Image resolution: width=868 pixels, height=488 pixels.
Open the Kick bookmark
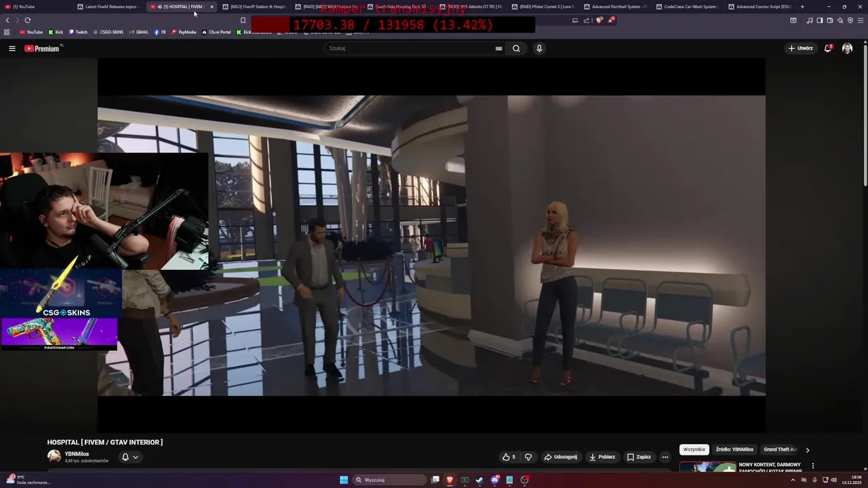(56, 32)
